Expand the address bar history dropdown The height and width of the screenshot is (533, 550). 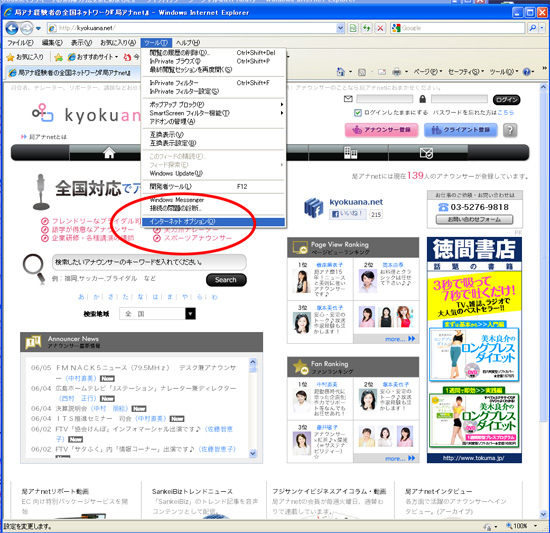[340, 28]
